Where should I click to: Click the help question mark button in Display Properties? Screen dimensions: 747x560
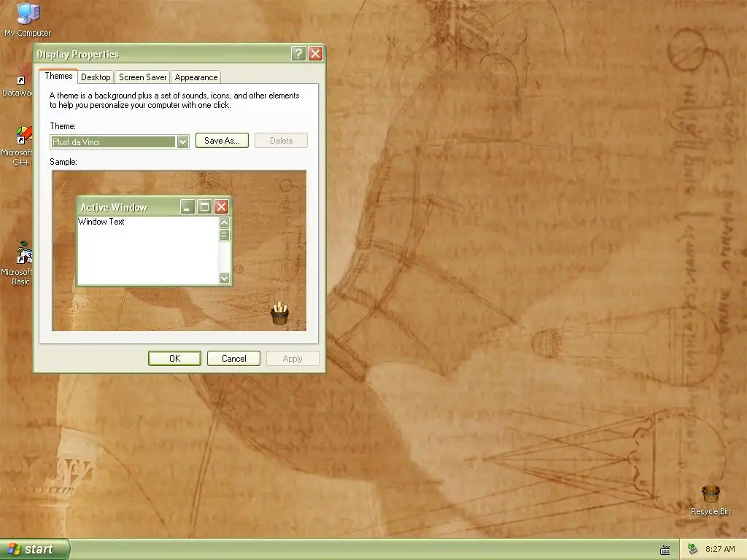[x=298, y=54]
